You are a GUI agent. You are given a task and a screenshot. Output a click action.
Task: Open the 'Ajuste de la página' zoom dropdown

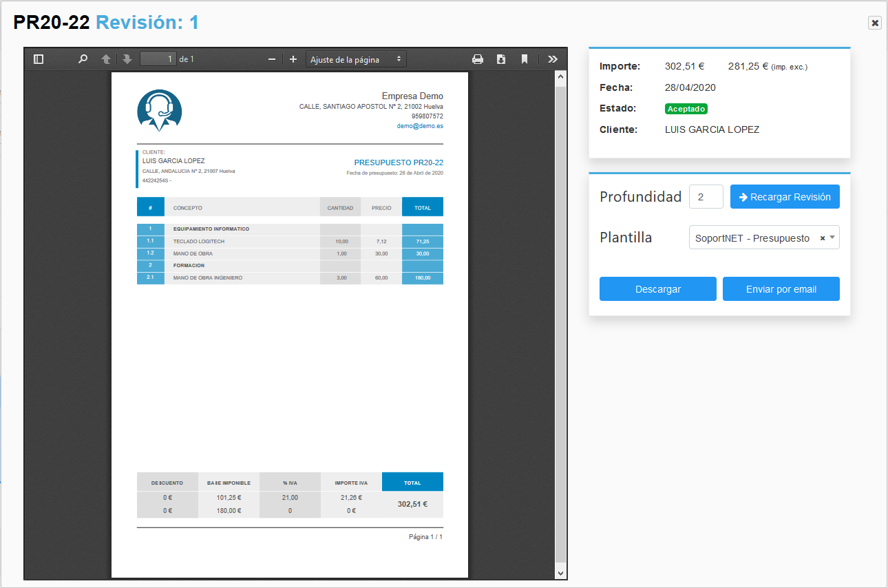[356, 59]
